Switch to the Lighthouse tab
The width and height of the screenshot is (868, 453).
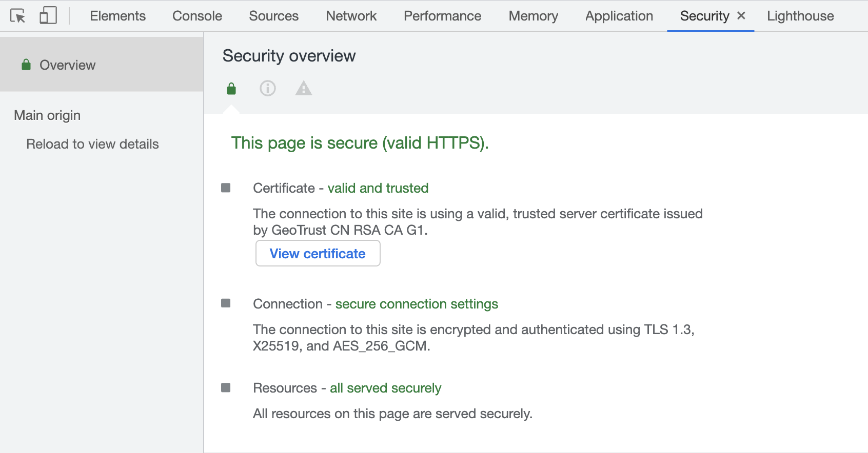(x=800, y=16)
